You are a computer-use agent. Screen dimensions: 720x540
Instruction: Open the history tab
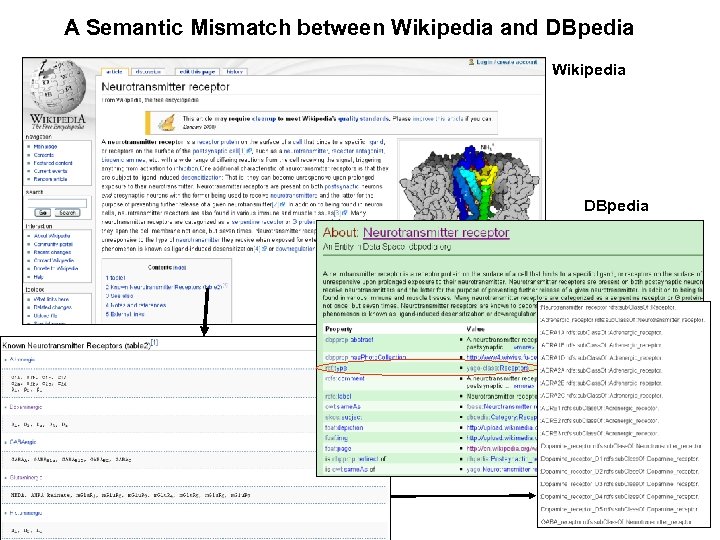coord(234,72)
